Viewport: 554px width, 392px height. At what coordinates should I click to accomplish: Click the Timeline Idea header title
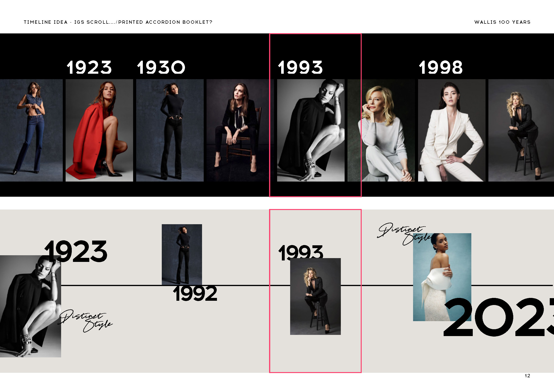tap(118, 22)
